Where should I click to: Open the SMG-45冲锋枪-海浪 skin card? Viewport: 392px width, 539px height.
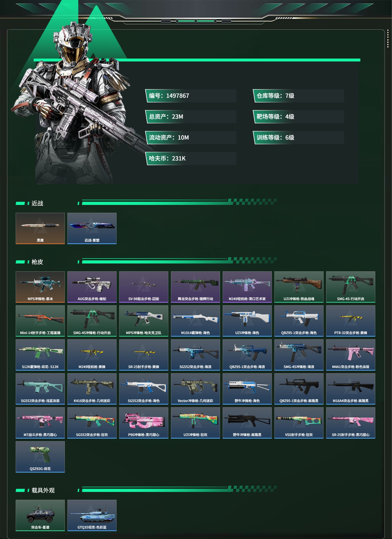click(299, 355)
